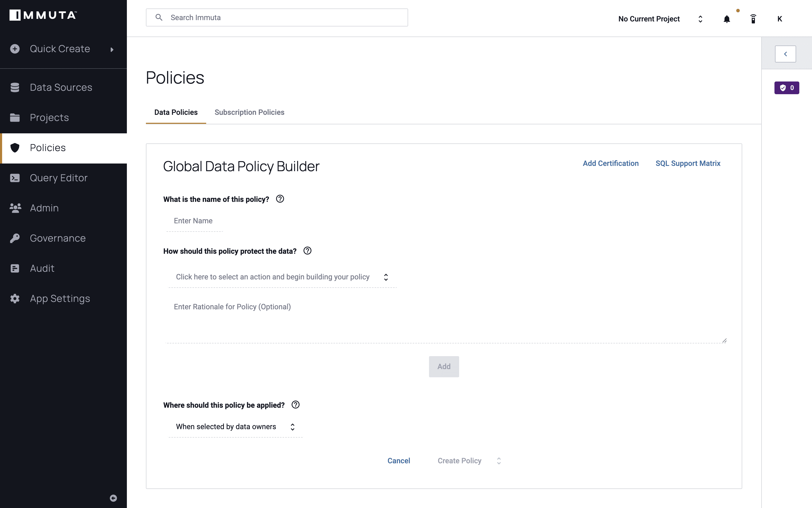Click the Data Sources database icon
Image resolution: width=812 pixels, height=508 pixels.
(15, 87)
